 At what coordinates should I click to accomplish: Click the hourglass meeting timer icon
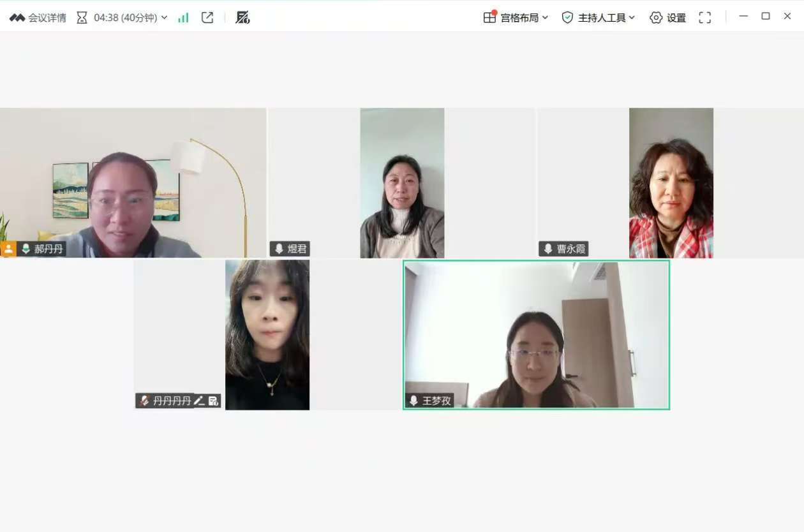(x=82, y=18)
